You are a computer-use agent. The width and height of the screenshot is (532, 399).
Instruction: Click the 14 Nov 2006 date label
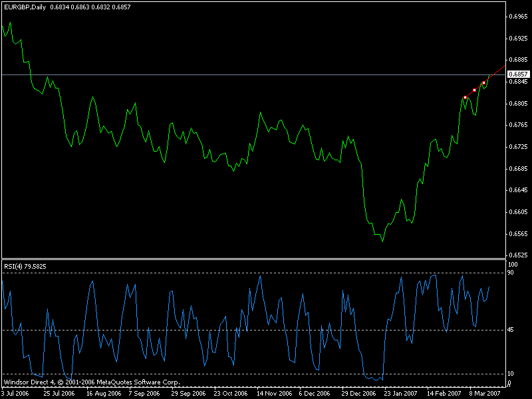point(275,394)
